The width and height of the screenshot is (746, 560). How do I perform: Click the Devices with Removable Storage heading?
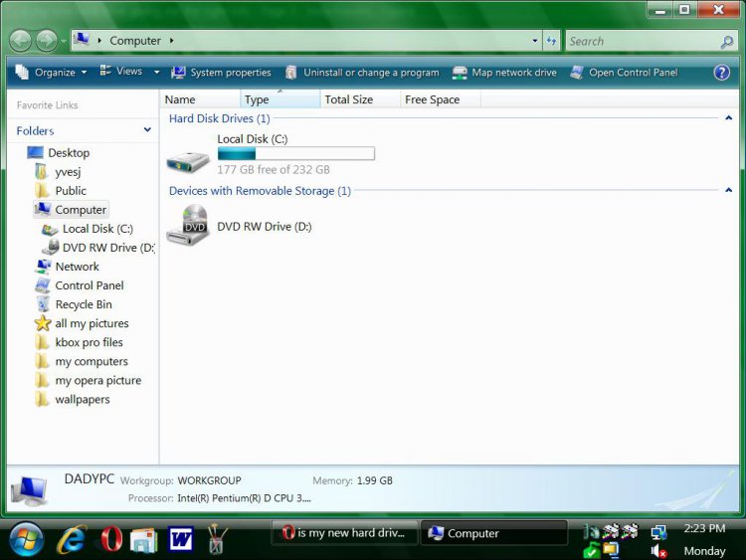click(260, 191)
